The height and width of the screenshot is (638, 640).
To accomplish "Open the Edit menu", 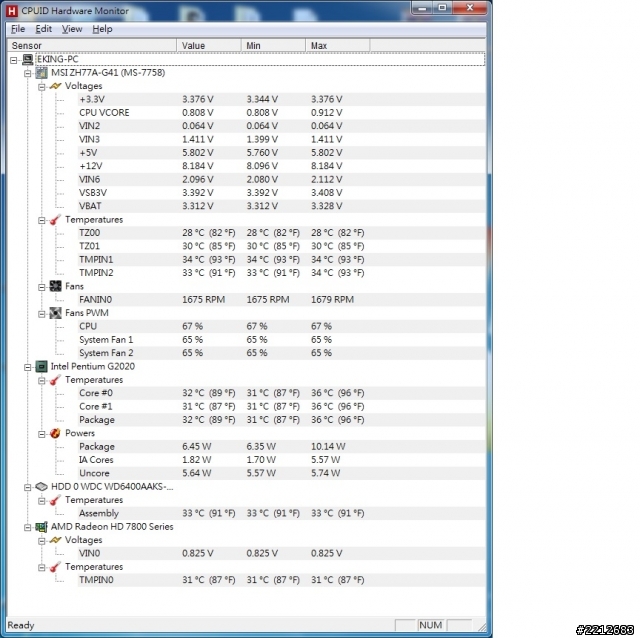I will (x=43, y=29).
